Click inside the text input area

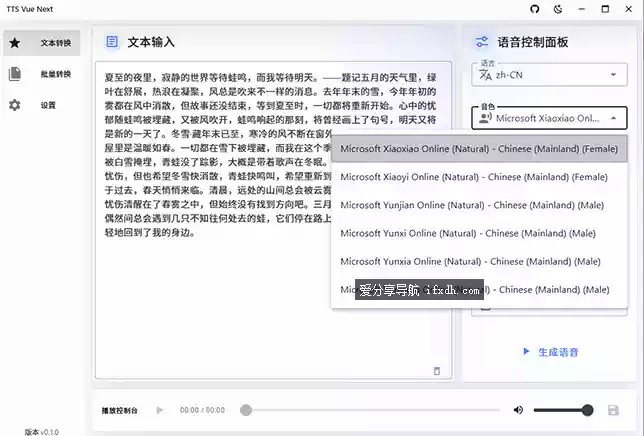273,220
